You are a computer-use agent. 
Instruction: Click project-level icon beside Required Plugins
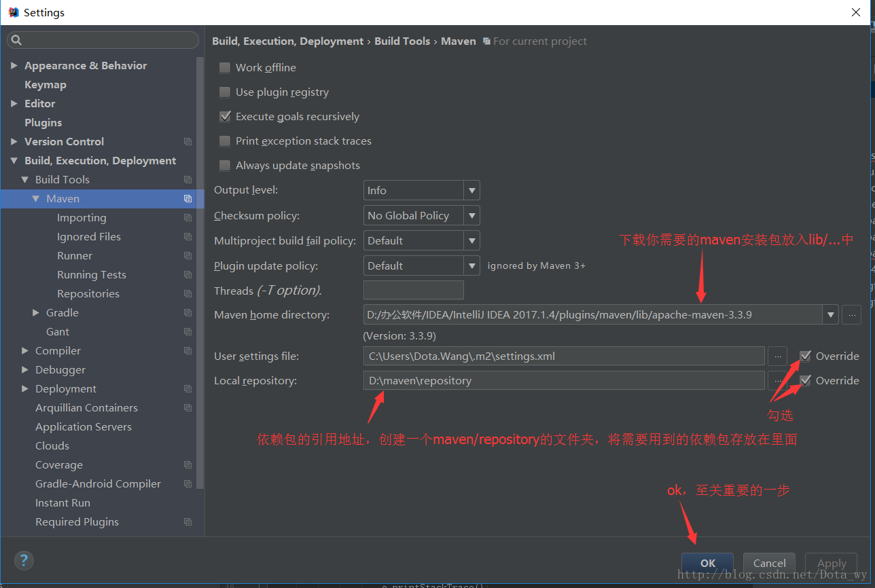pyautogui.click(x=188, y=522)
